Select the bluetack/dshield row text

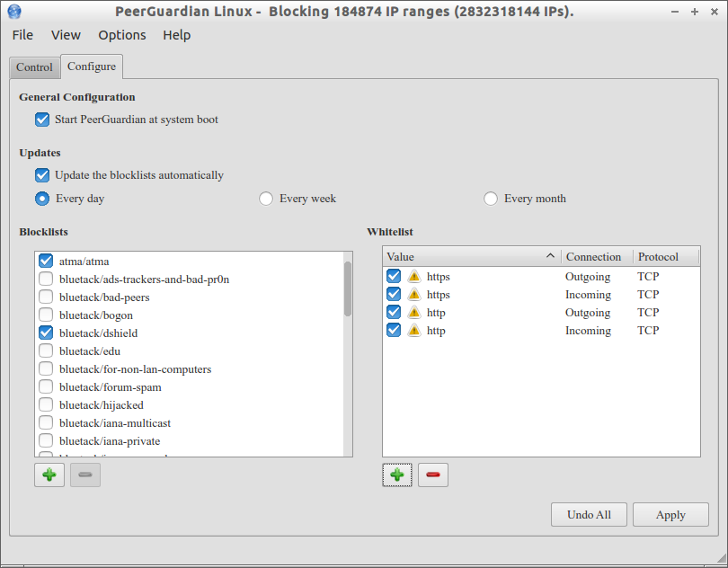click(x=99, y=333)
